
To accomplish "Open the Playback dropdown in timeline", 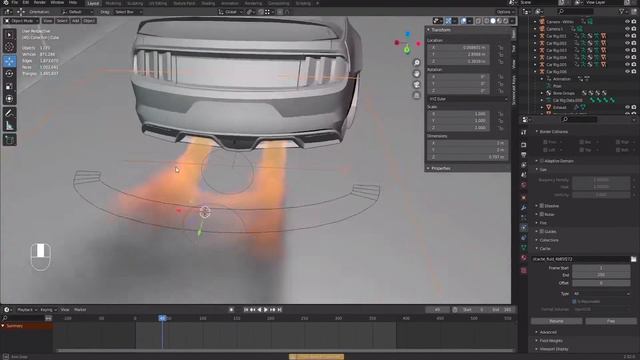I will (27, 310).
